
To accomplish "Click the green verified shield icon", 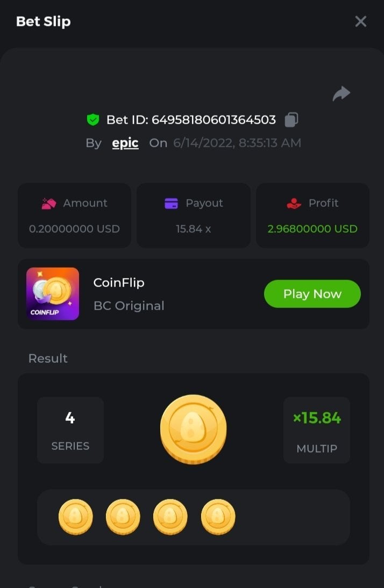I will click(x=93, y=119).
